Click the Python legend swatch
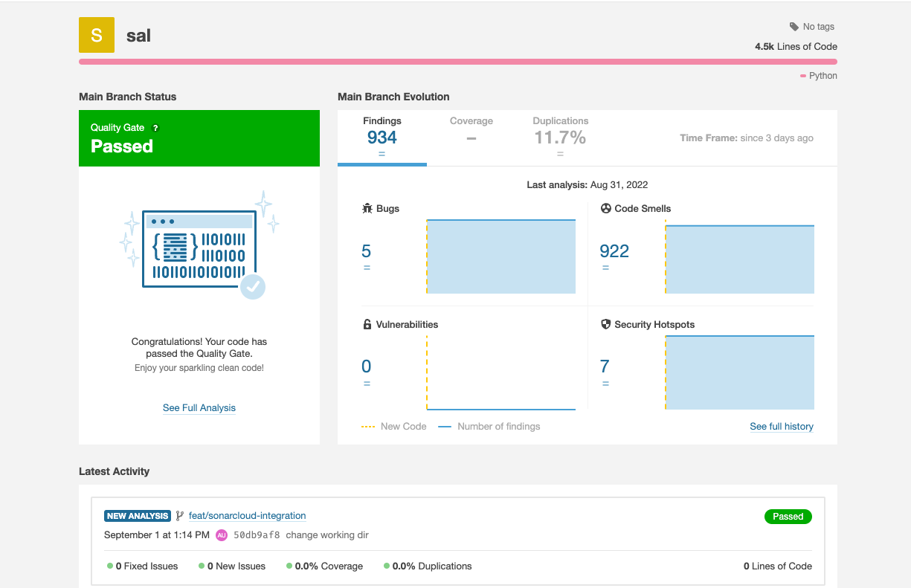 pyautogui.click(x=803, y=76)
